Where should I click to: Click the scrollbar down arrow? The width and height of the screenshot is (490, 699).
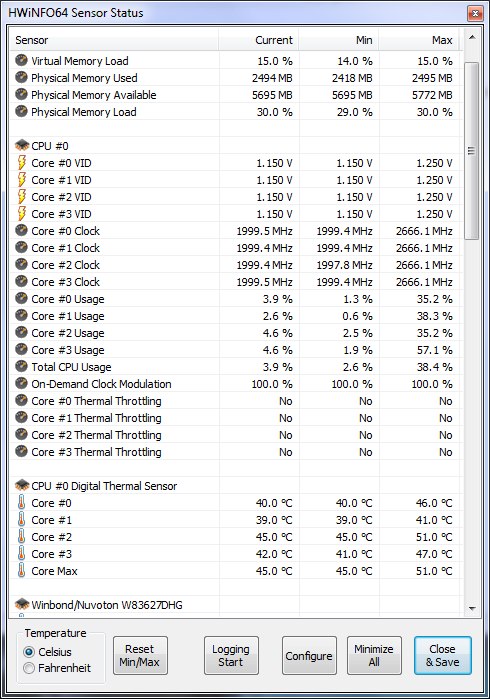[472, 609]
